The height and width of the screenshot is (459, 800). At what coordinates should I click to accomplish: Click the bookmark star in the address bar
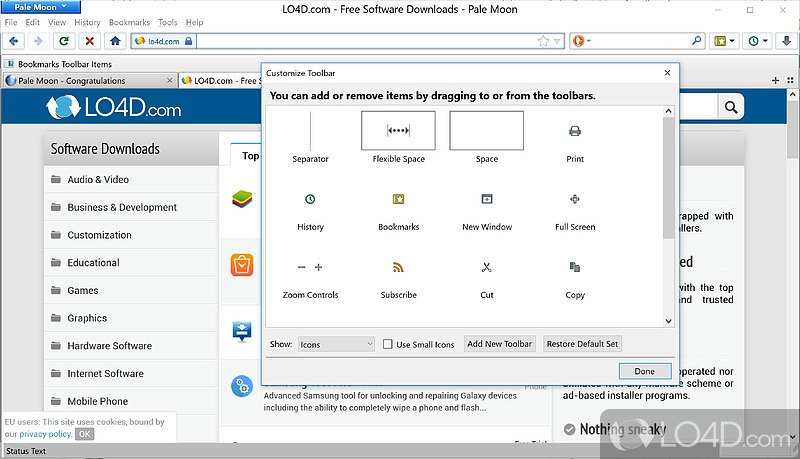coord(543,41)
